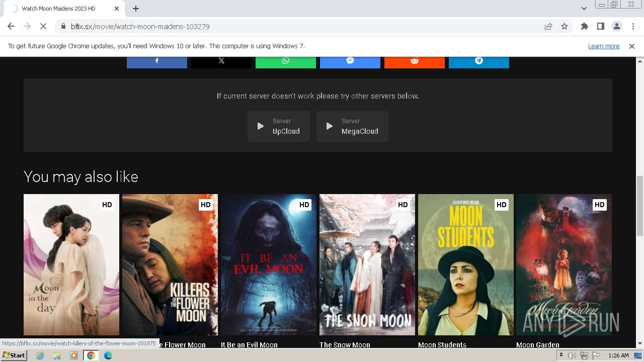Share the movie on X (Twitter)

click(x=221, y=62)
